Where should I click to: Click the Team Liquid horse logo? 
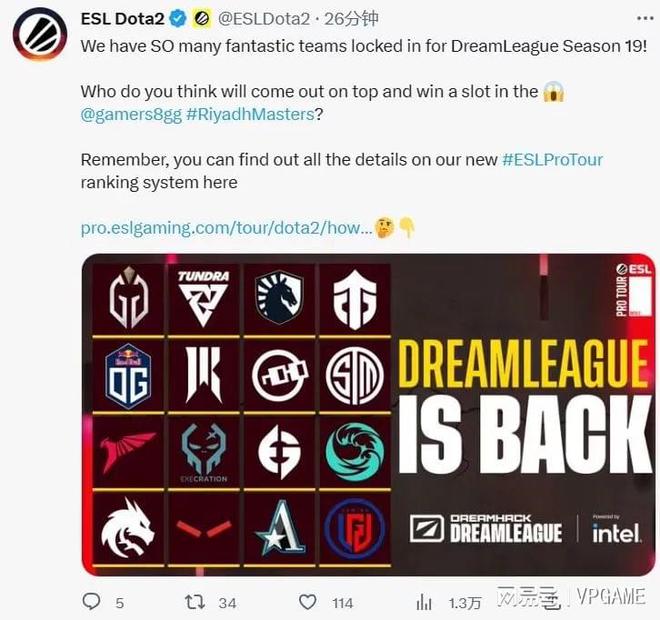pos(279,298)
